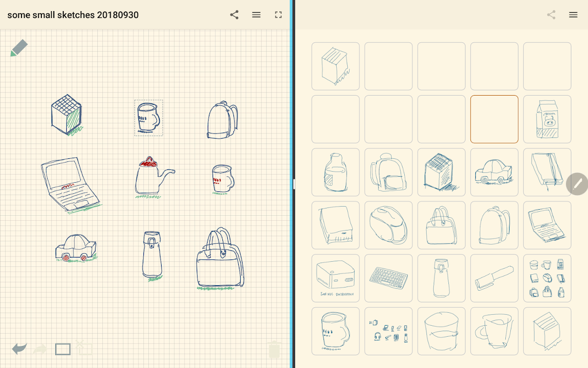
Task: Click the redo arrow icon
Action: click(40, 349)
